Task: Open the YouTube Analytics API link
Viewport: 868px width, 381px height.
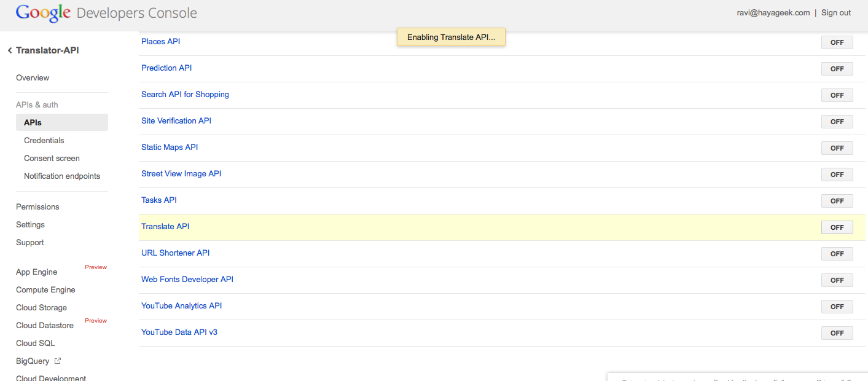Action: 181,306
